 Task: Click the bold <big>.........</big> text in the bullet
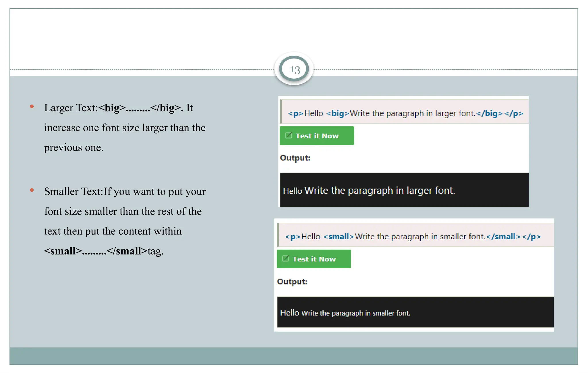pos(141,108)
